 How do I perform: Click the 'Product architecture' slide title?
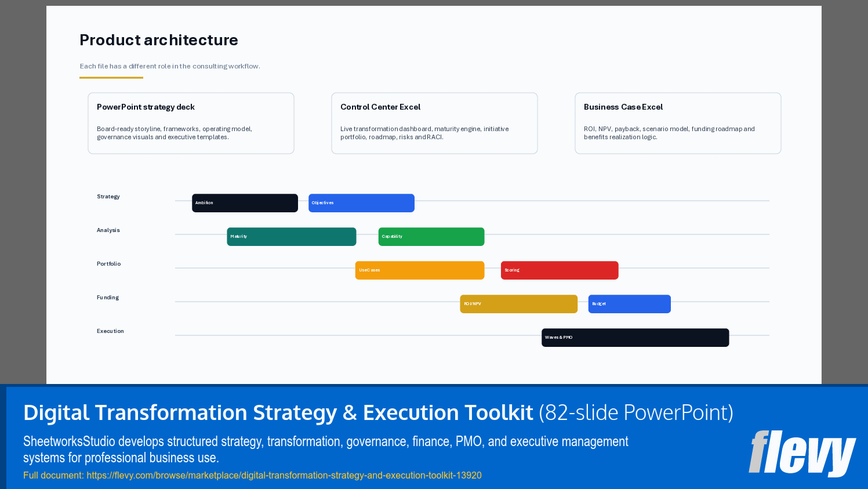tap(159, 40)
